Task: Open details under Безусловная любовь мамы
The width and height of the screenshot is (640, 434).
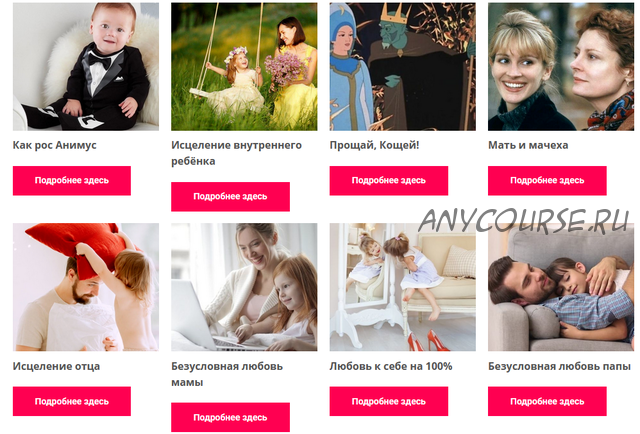Action: [x=230, y=417]
